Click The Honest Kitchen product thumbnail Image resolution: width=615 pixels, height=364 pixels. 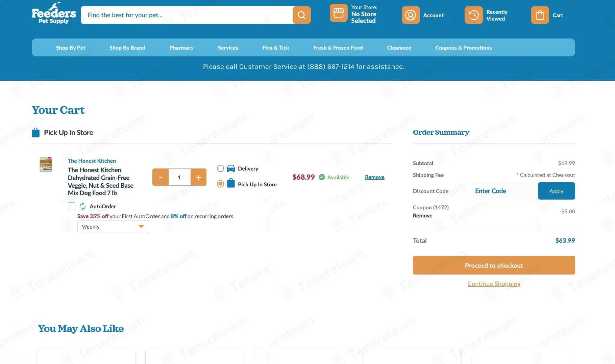(x=46, y=165)
